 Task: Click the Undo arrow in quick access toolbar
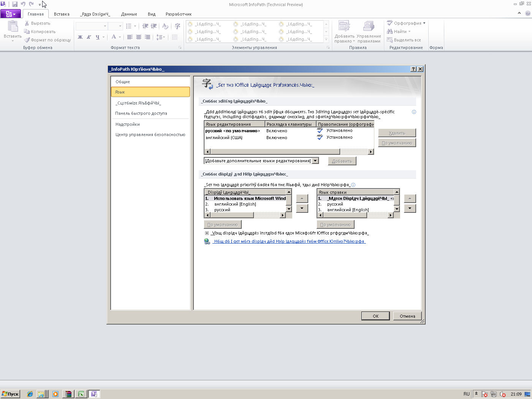pyautogui.click(x=23, y=4)
